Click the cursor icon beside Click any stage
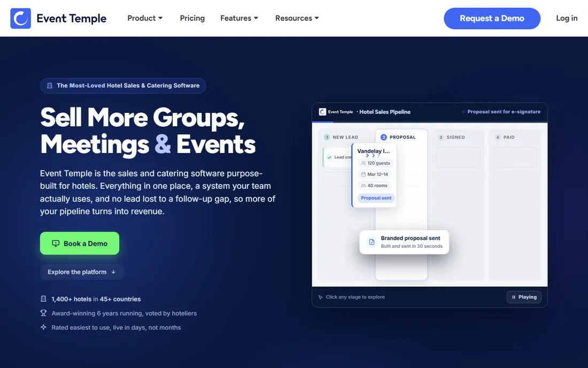The image size is (588, 368). coord(321,297)
